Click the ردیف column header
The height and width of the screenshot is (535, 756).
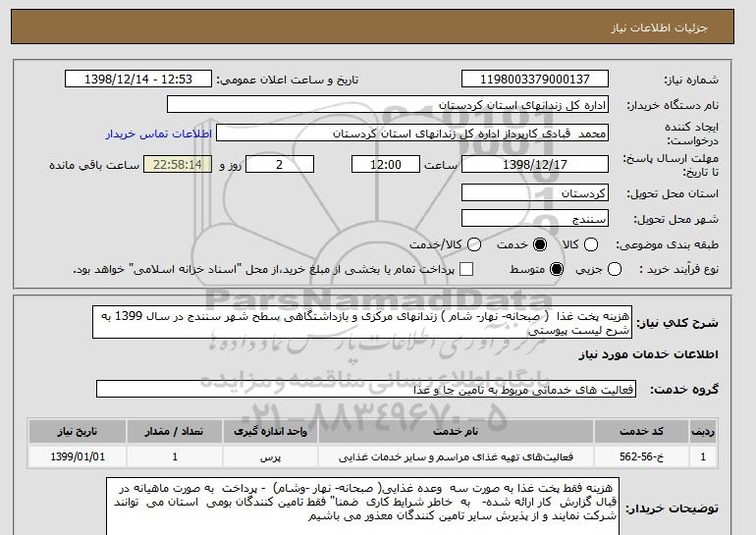click(x=703, y=431)
